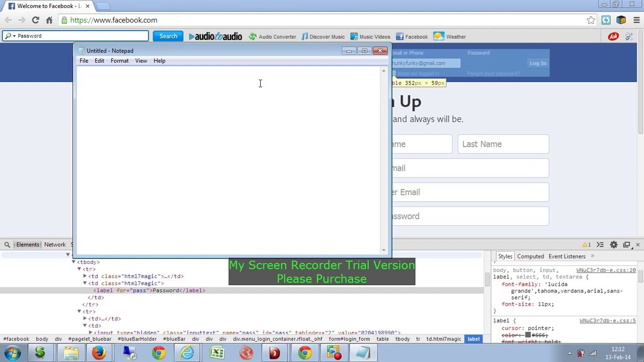
Task: Bookmark this page with the star icon
Action: click(591, 20)
